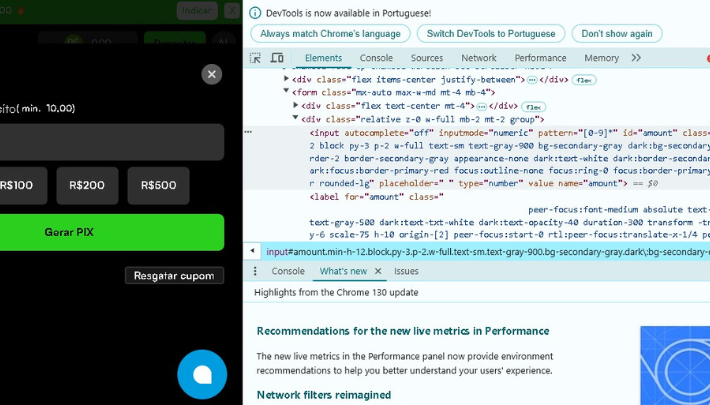Open the blue chat support bubble
This screenshot has height=405, width=710.
202,374
